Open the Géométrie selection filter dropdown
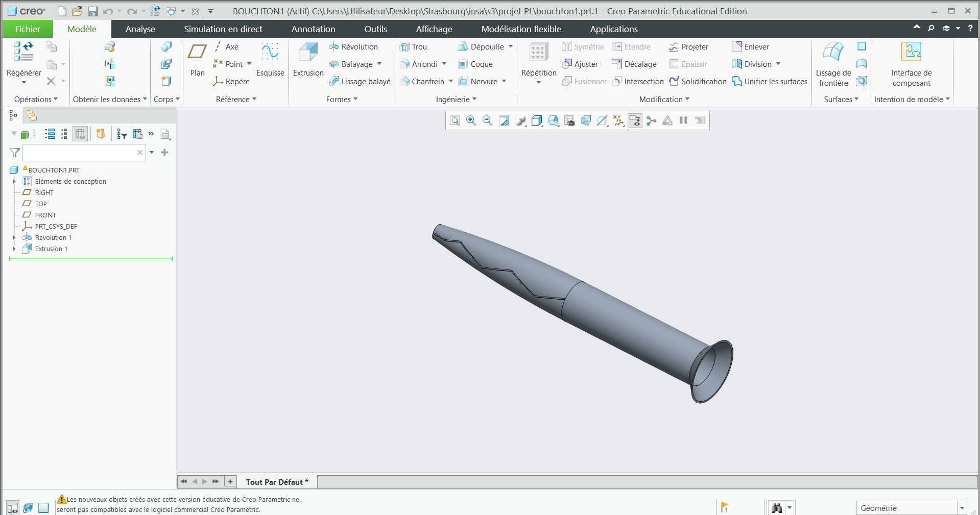Screen dimensions: 980x515 point(962,508)
